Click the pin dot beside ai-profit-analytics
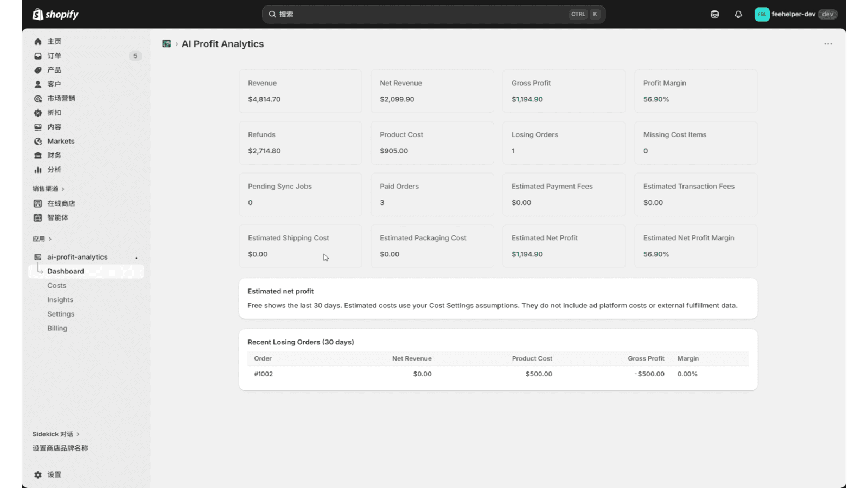Screen dimensions: 868x488 [x=136, y=258]
